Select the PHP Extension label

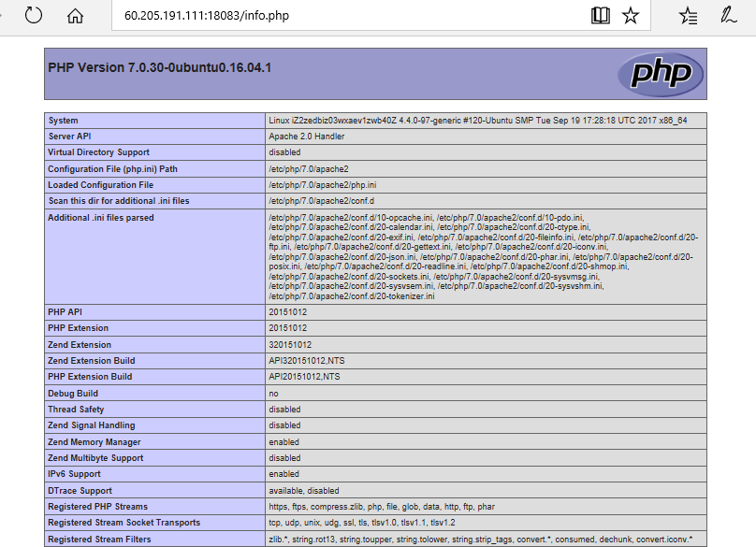pyautogui.click(x=78, y=328)
